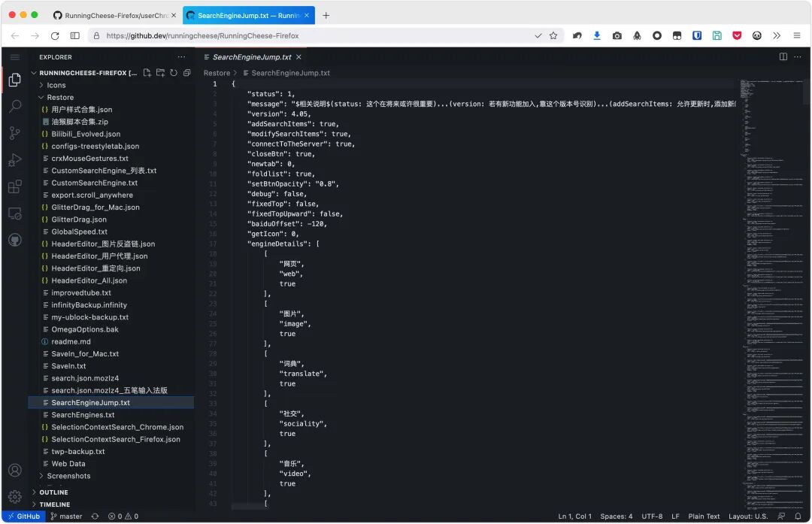Open the Explorer view in activity bar

(15, 79)
